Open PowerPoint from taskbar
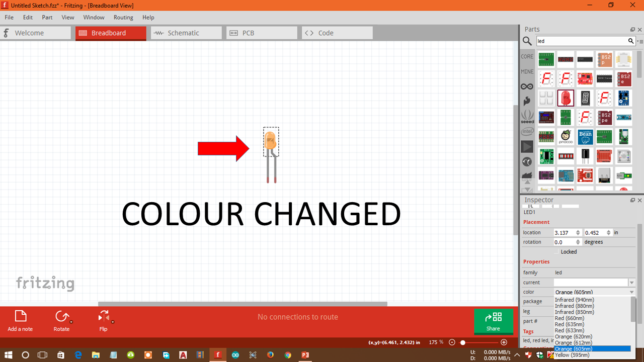The width and height of the screenshot is (644, 362). tap(305, 354)
